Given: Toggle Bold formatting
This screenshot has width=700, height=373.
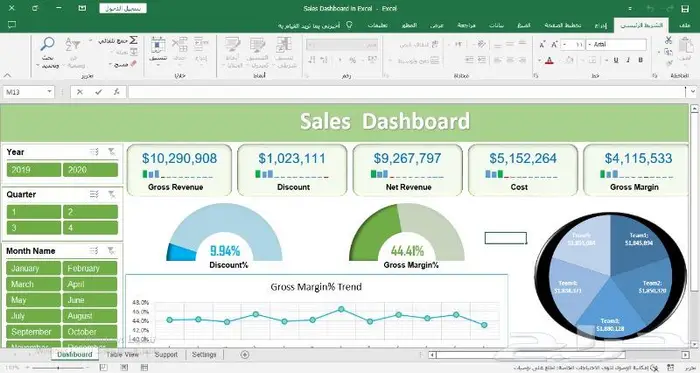Looking at the screenshot, I should 640,60.
